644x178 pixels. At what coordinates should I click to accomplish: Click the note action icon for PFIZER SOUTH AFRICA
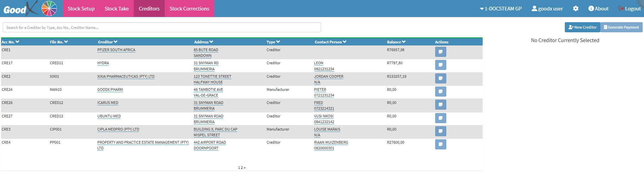click(440, 52)
